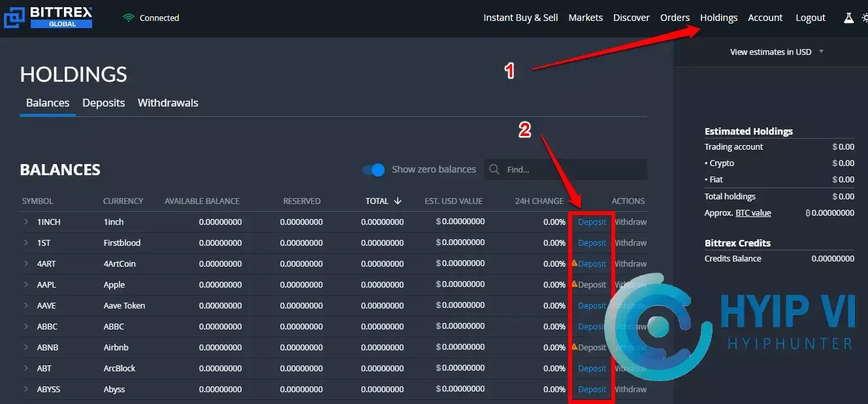
Task: Click Withdraw for 4ART
Action: [x=630, y=263]
